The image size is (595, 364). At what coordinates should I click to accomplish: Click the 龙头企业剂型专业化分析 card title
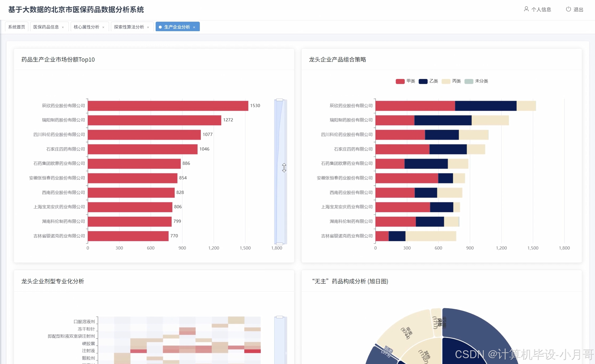point(53,281)
